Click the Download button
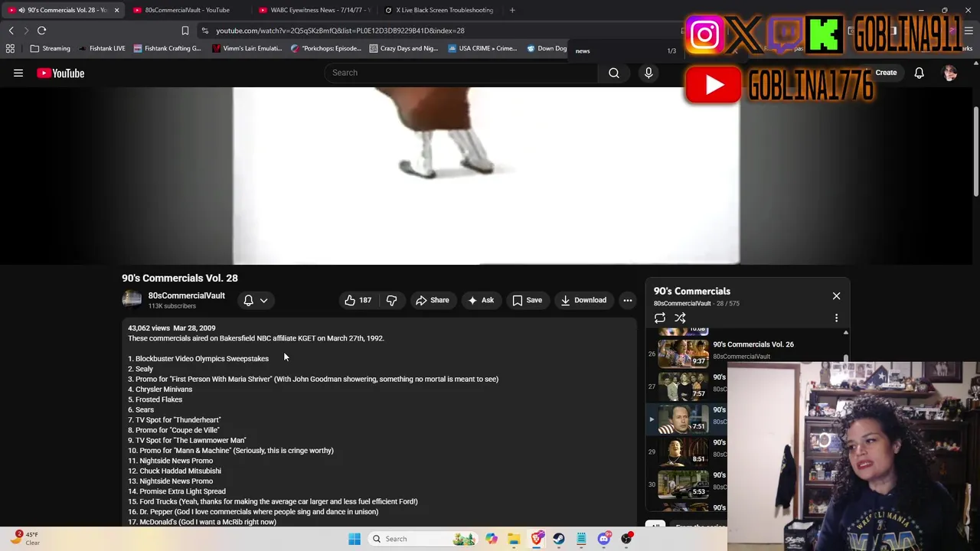Viewport: 980px width, 551px height. (583, 300)
